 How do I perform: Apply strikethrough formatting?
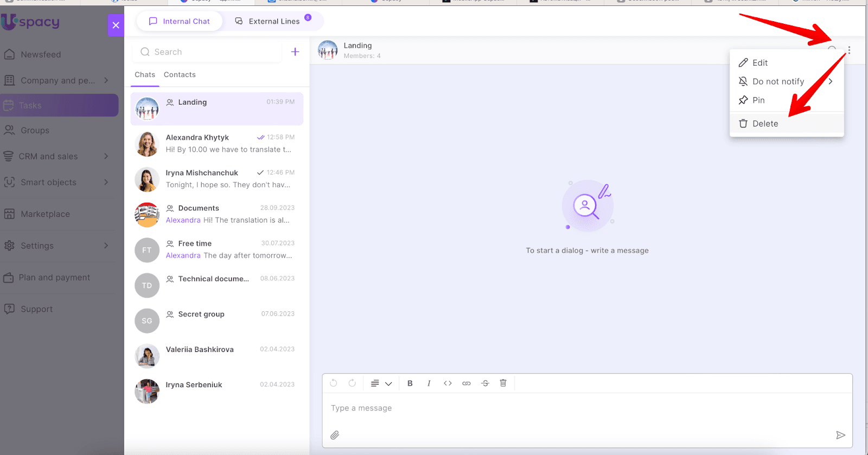click(485, 383)
